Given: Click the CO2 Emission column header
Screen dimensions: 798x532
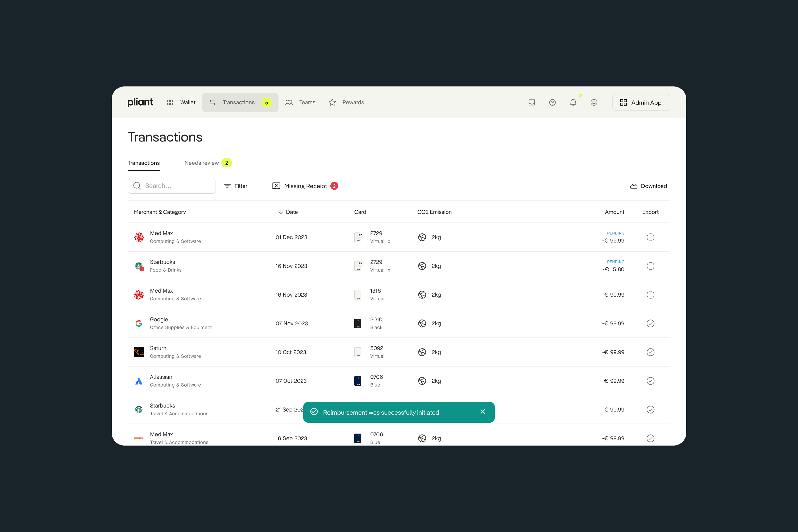Looking at the screenshot, I should point(434,212).
